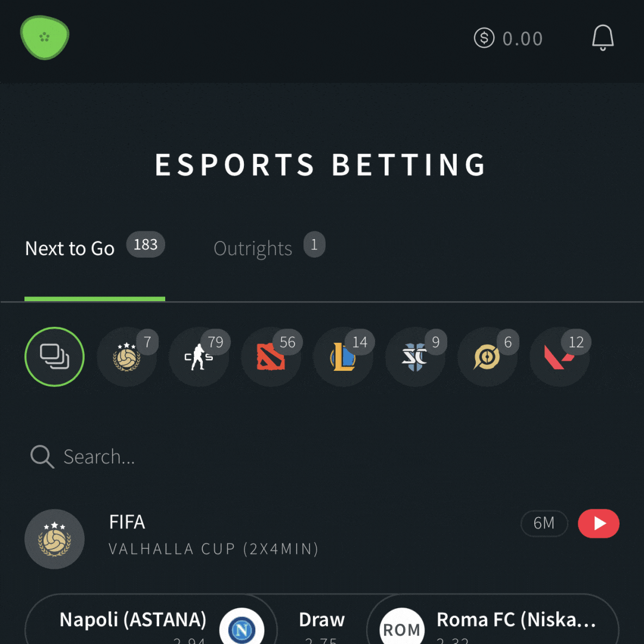Click the 6M time badge
The image size is (644, 644).
point(544,524)
